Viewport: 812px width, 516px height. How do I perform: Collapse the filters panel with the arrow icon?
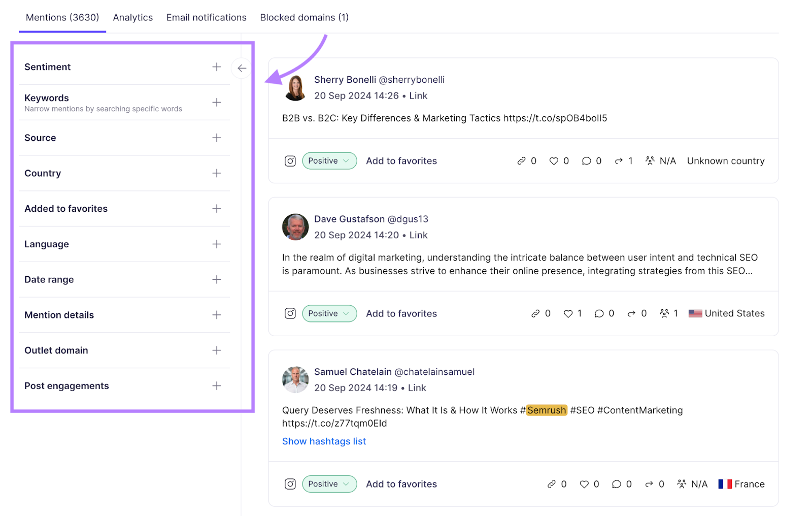click(241, 68)
